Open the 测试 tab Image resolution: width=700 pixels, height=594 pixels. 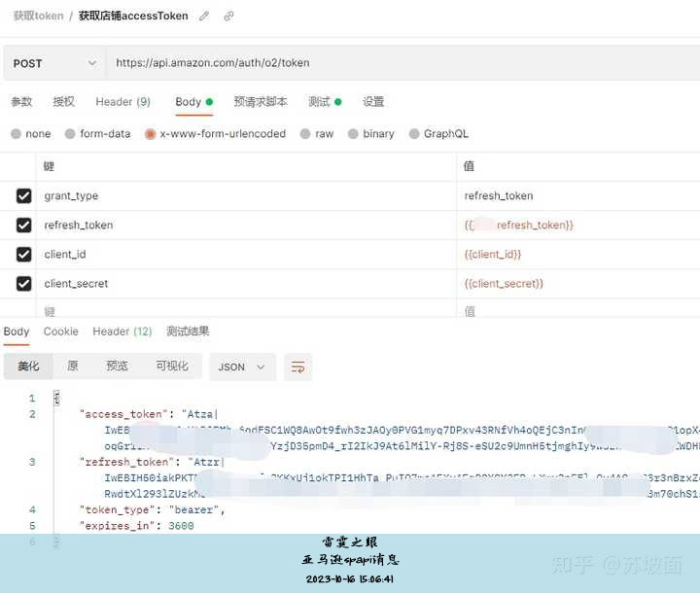(x=325, y=102)
